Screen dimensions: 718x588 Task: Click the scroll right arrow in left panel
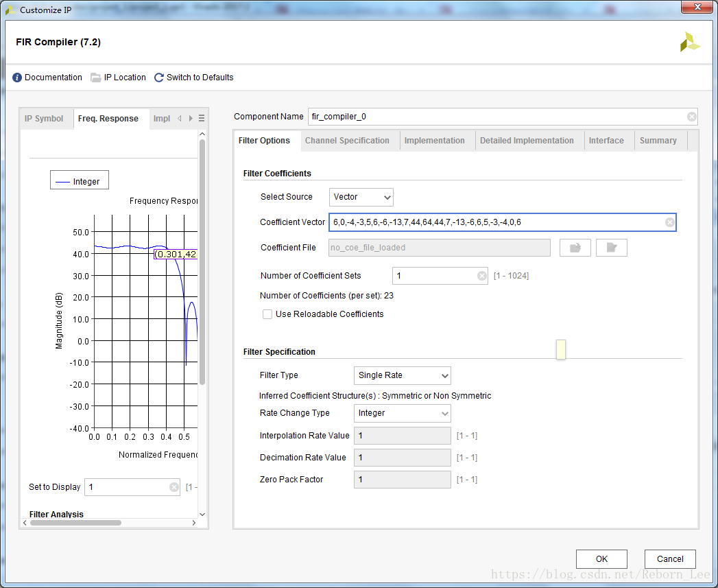pyautogui.click(x=194, y=523)
